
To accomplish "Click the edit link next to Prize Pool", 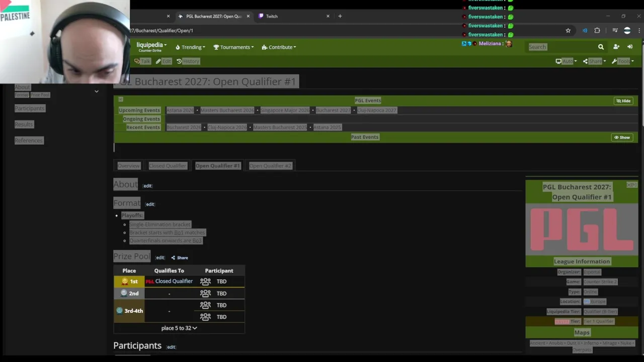I will 160,258.
